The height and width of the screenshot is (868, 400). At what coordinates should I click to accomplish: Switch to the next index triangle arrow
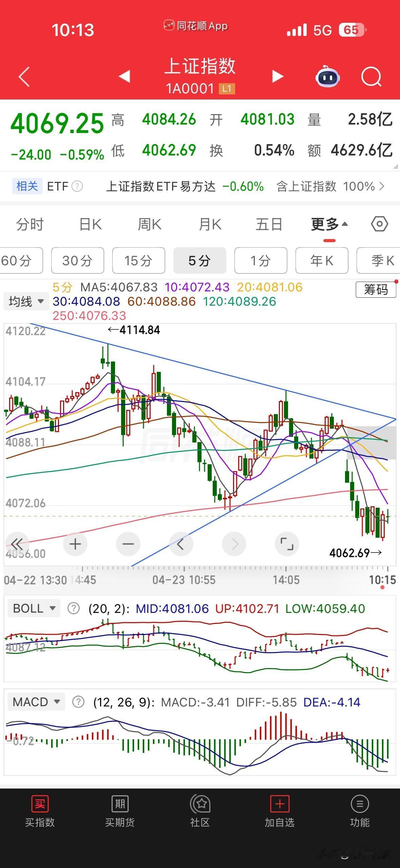(x=278, y=76)
